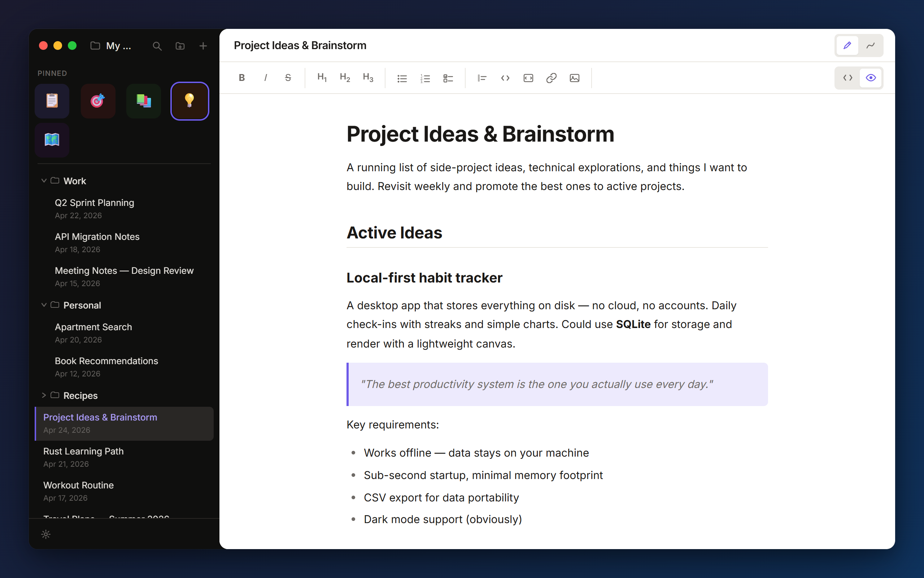Insert task checklist
The height and width of the screenshot is (578, 924).
(x=448, y=78)
